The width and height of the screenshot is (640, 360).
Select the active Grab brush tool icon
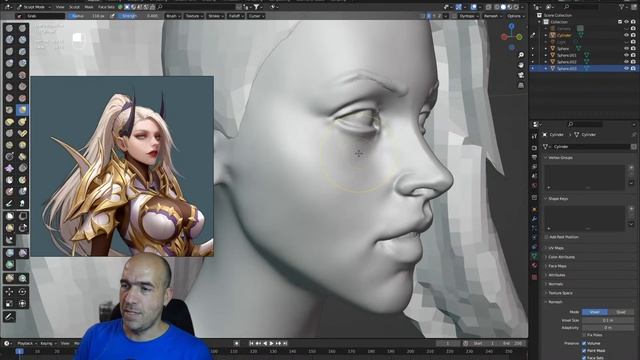coord(22,109)
